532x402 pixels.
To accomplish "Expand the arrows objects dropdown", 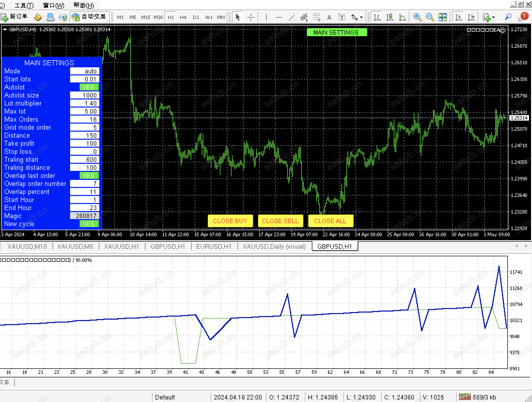I will (x=361, y=17).
